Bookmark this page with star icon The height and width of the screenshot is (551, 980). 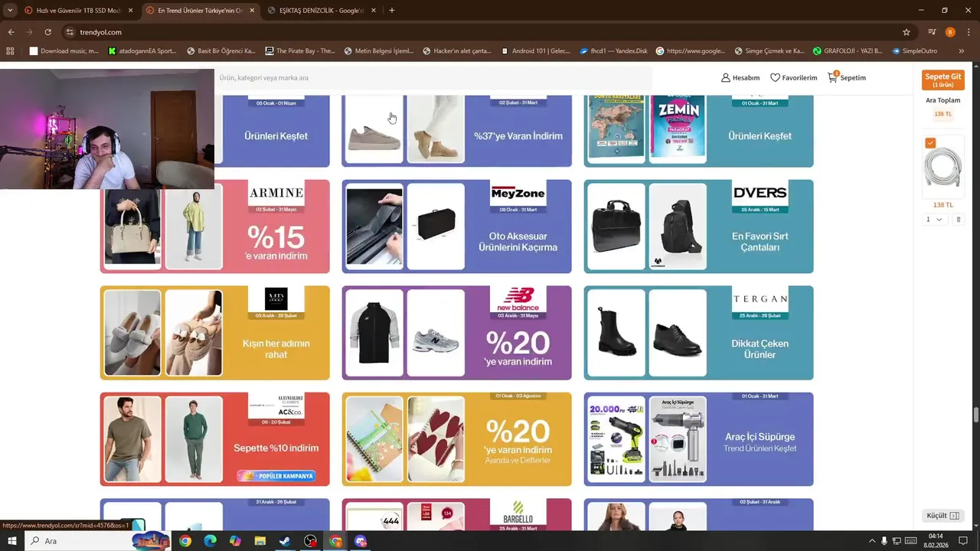click(x=906, y=32)
